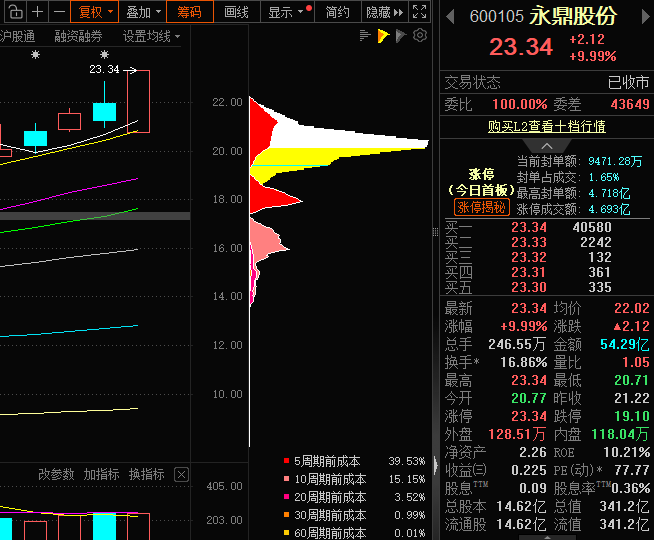Open the 叠加 dropdown
The image size is (654, 540).
(143, 12)
